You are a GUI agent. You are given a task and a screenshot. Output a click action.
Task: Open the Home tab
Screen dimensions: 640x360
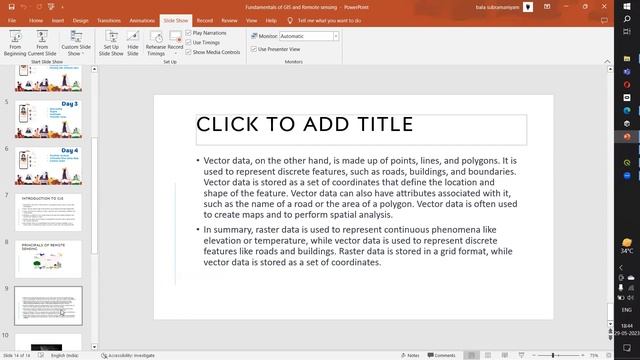36,20
